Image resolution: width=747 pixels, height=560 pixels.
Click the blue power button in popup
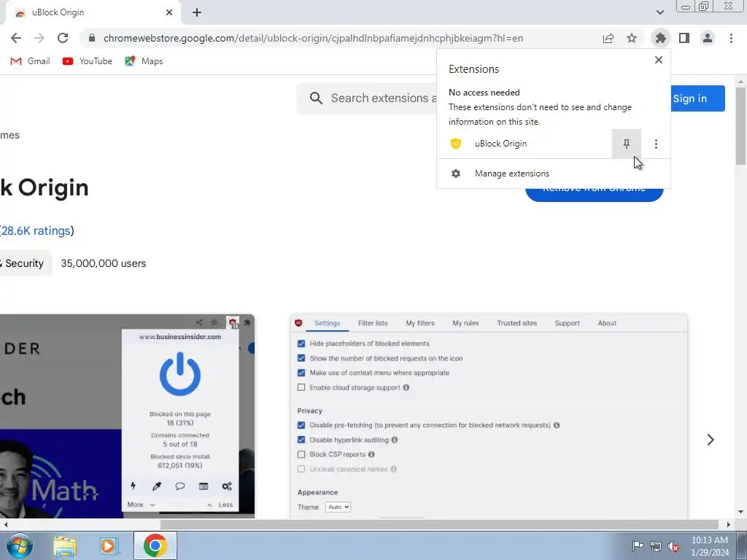click(180, 374)
